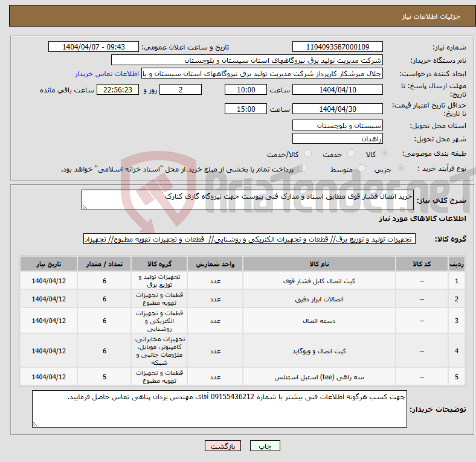Click group cell تجهیزات تولید و توزیع برق

click(x=159, y=281)
